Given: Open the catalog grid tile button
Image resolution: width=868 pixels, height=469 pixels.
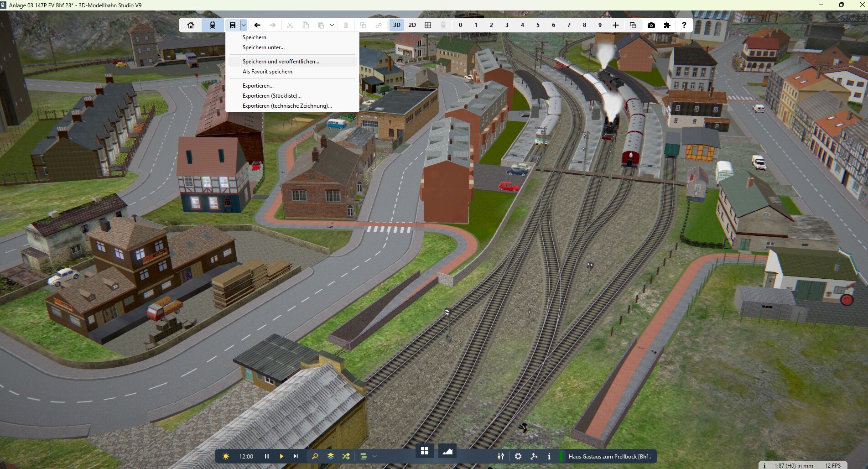Looking at the screenshot, I should coord(425,451).
